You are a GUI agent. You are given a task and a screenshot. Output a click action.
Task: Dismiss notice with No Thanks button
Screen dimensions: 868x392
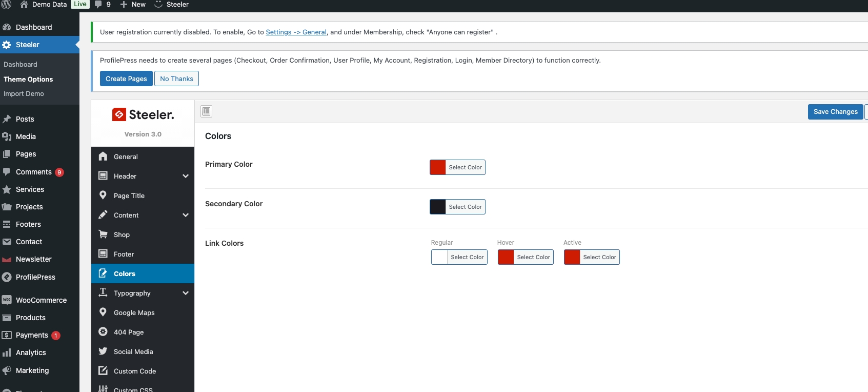click(x=176, y=79)
